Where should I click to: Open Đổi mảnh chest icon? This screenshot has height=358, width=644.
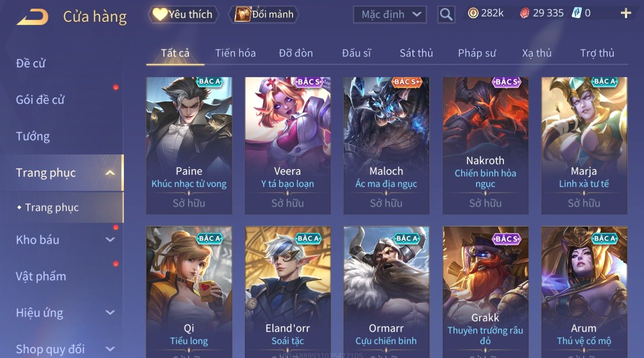242,15
